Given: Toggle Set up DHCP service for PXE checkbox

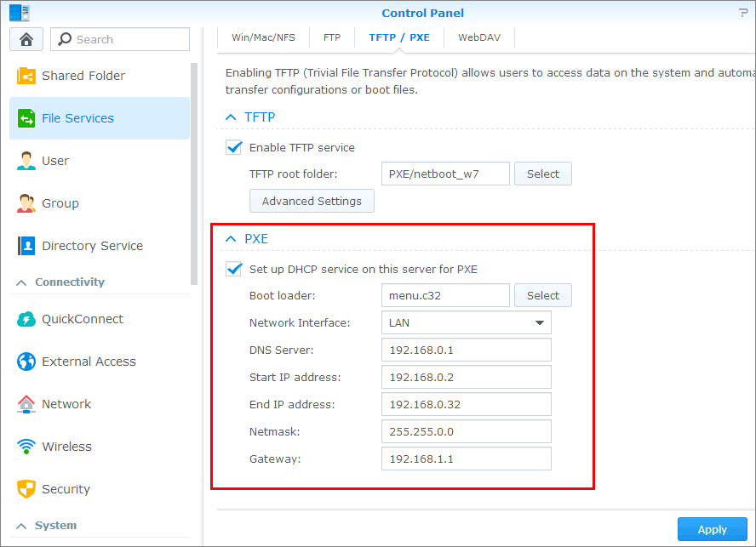Looking at the screenshot, I should click(234, 269).
